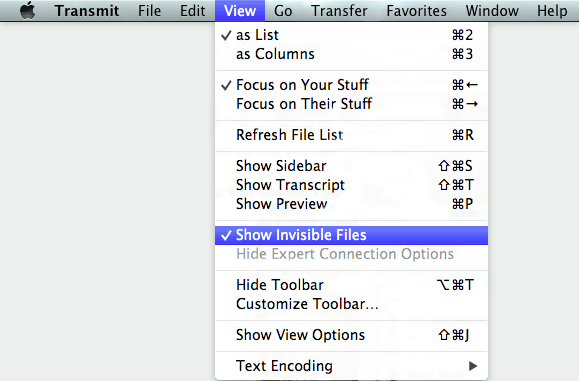The height and width of the screenshot is (381, 579).
Task: Click Refresh File List
Action: (x=351, y=135)
